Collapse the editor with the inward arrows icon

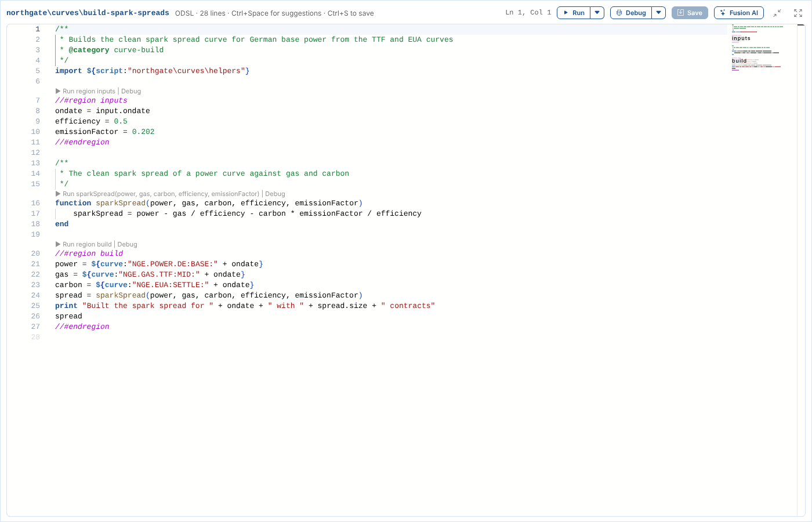777,13
